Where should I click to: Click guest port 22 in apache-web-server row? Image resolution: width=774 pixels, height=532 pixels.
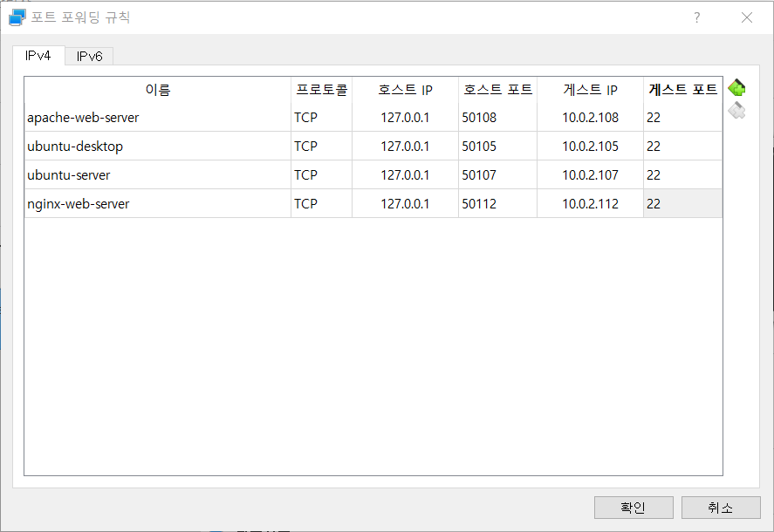point(682,118)
